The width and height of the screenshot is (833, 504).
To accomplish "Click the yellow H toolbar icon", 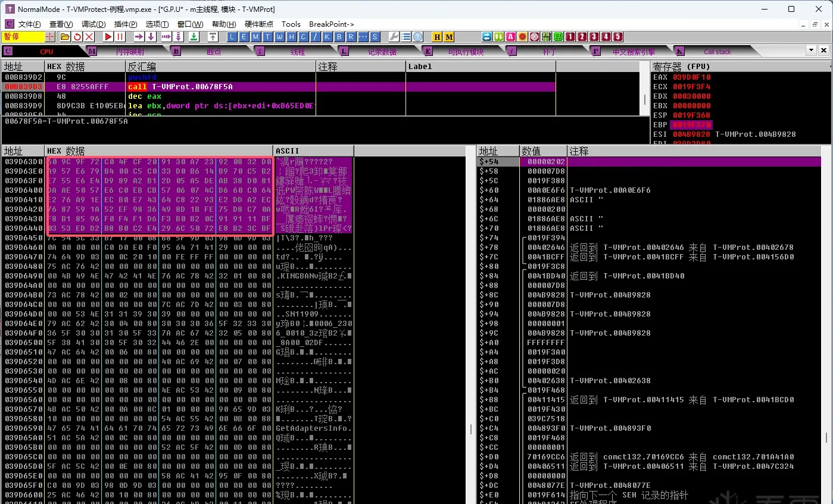I will (437, 37).
